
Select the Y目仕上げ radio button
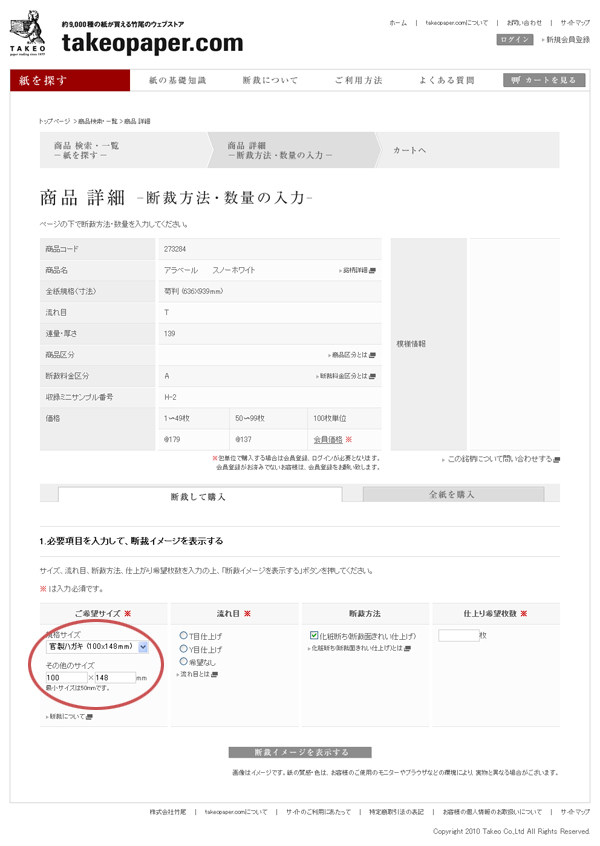pos(183,649)
